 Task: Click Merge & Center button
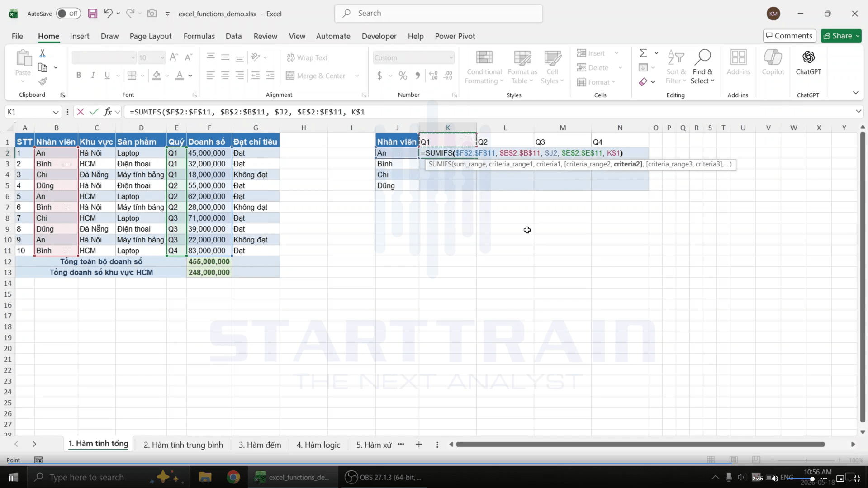[316, 76]
